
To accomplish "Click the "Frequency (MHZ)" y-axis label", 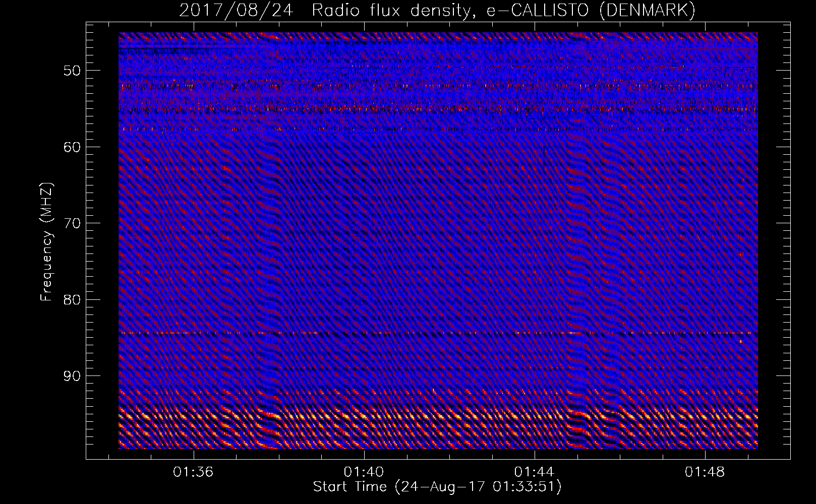I will coord(46,242).
